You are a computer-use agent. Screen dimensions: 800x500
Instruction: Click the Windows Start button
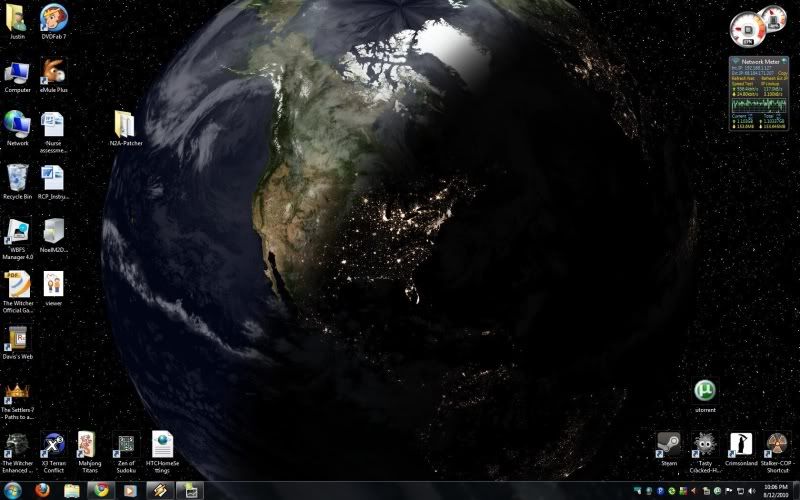(x=13, y=490)
